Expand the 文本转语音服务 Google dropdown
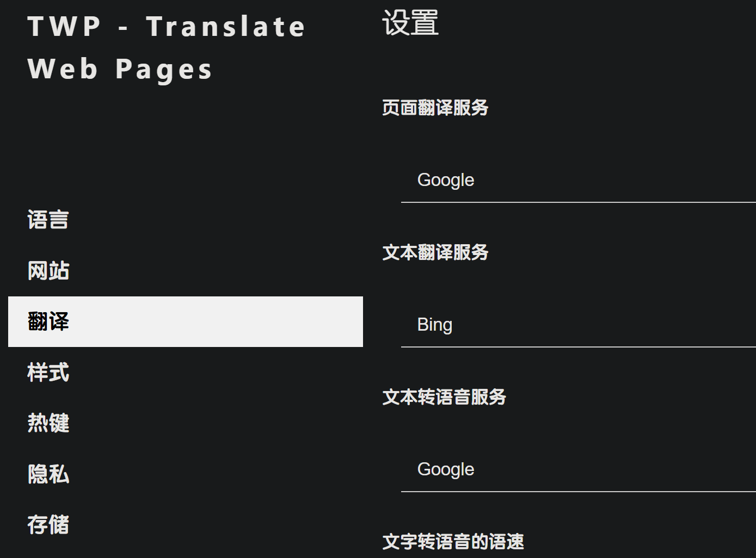 577,470
